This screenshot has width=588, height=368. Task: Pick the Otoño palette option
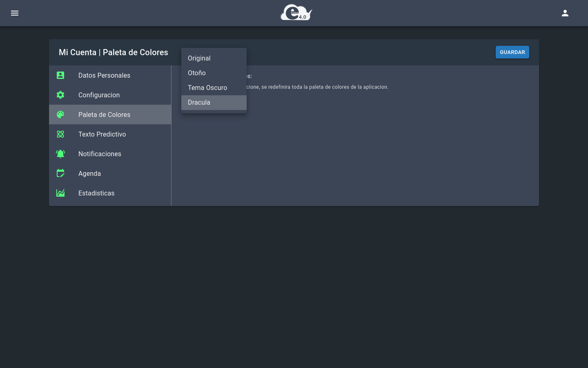(197, 73)
